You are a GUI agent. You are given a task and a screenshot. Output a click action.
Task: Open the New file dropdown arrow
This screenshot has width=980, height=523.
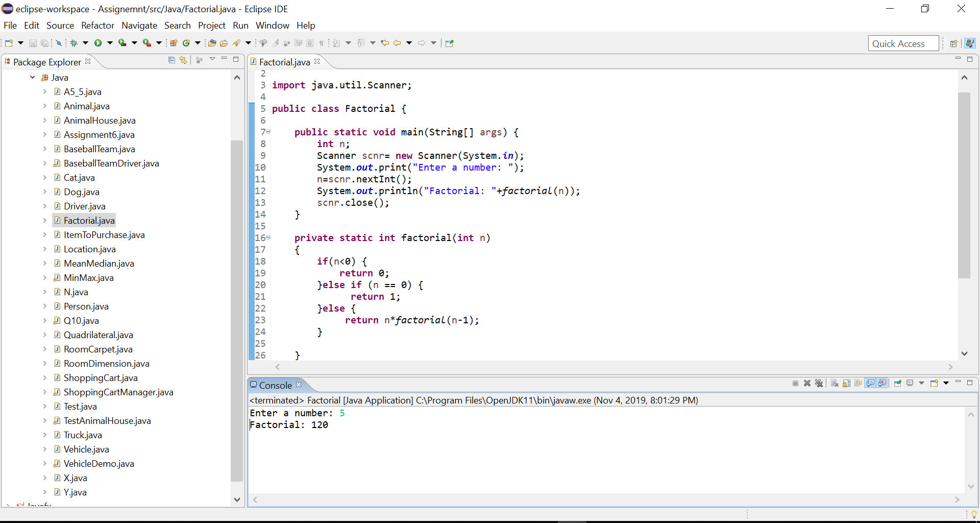click(x=20, y=43)
